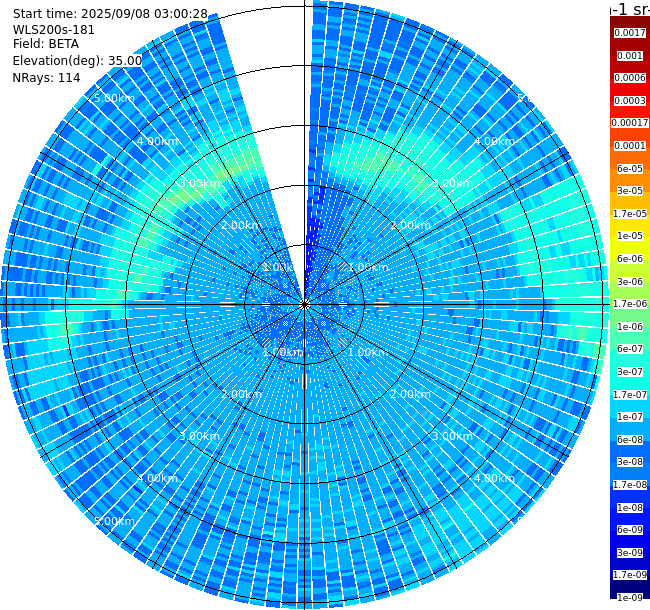Click the 'NRays: 114' text
Screen dimensions: 650x610
point(46,78)
